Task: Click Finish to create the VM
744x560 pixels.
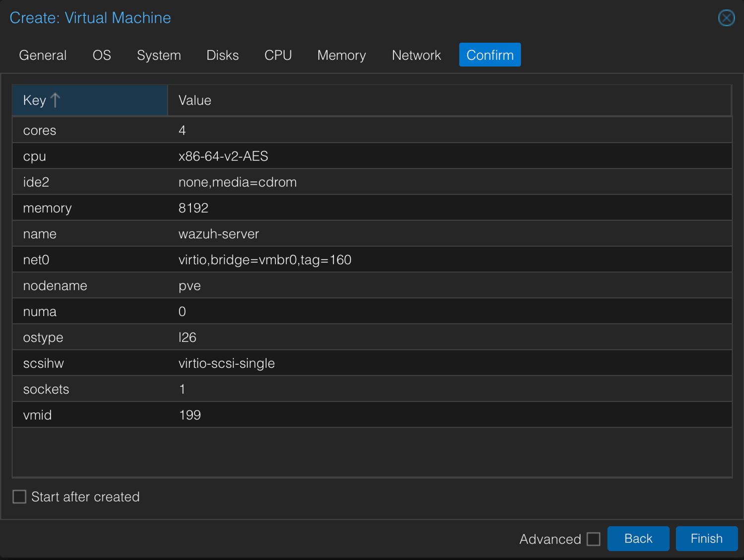Action: tap(706, 539)
